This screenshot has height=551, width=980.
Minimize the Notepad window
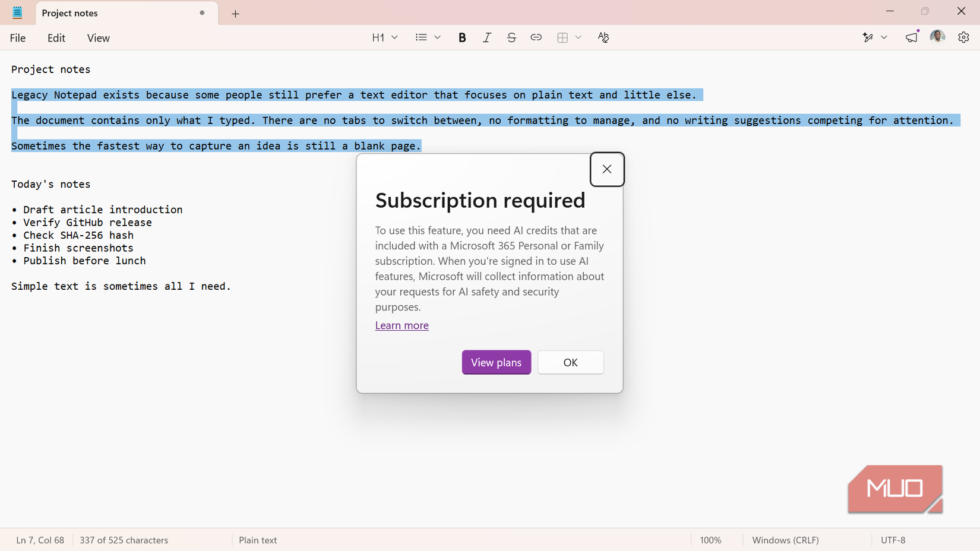(x=890, y=11)
